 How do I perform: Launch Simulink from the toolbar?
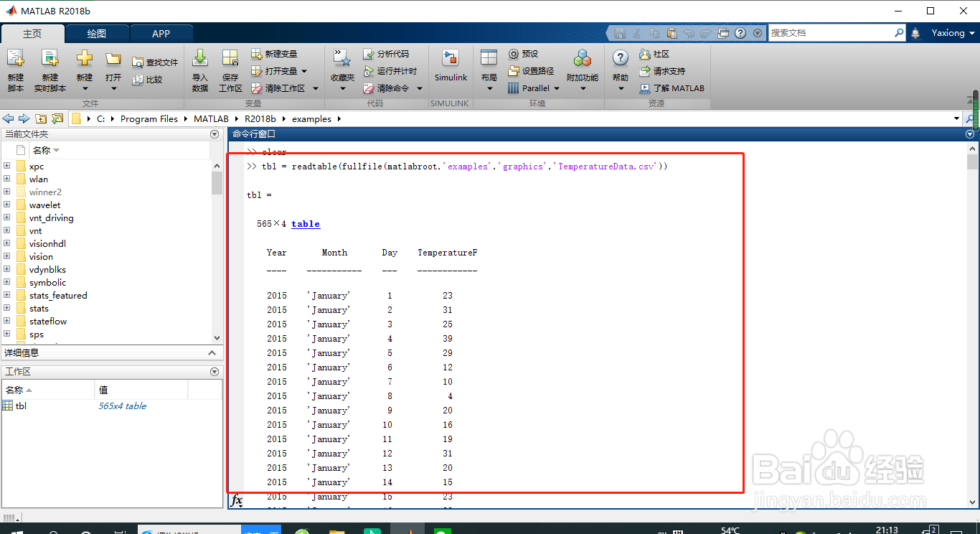[451, 65]
